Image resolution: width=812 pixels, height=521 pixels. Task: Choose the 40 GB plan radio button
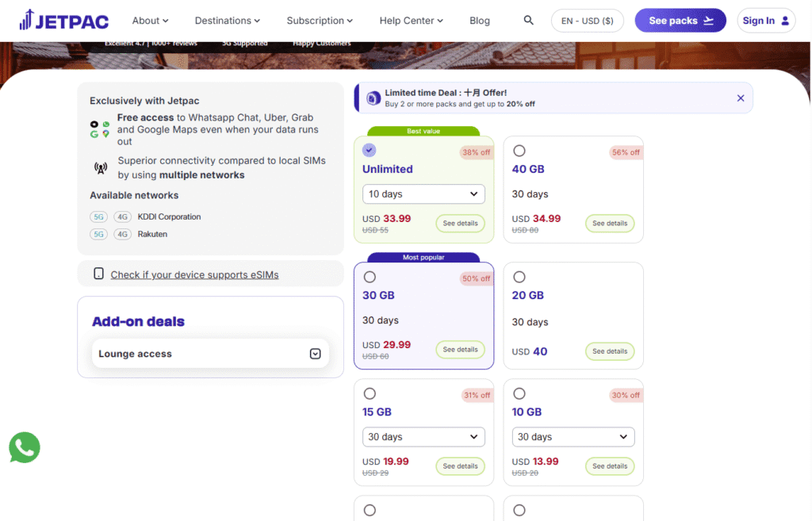[x=519, y=151]
